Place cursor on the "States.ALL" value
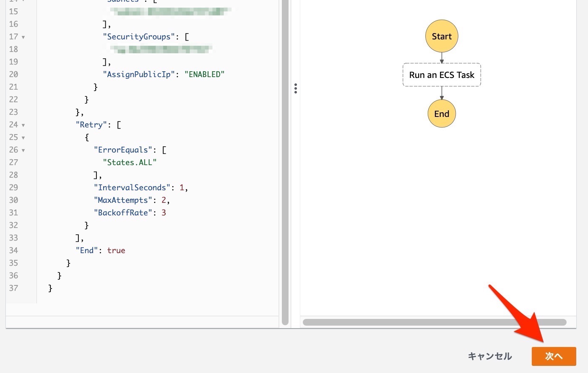The height and width of the screenshot is (373, 588). point(130,162)
